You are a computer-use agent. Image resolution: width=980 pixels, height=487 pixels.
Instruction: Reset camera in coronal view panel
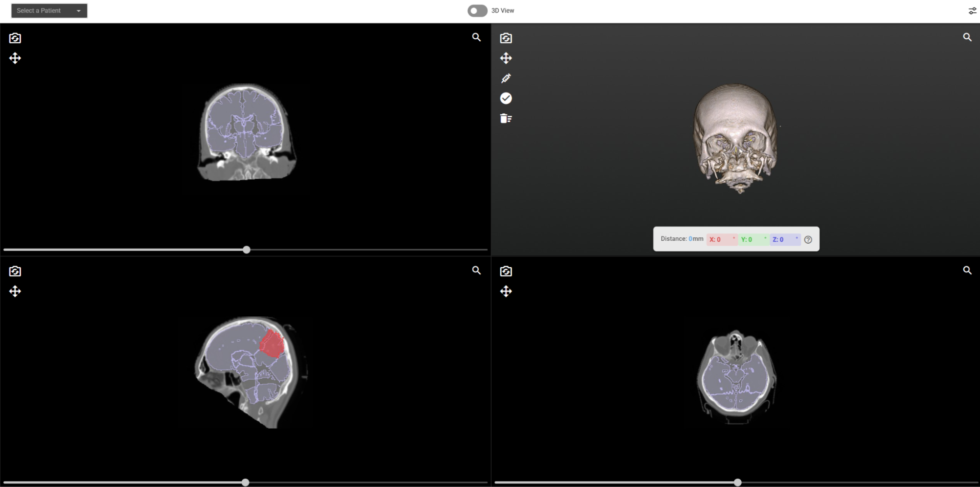point(15,38)
